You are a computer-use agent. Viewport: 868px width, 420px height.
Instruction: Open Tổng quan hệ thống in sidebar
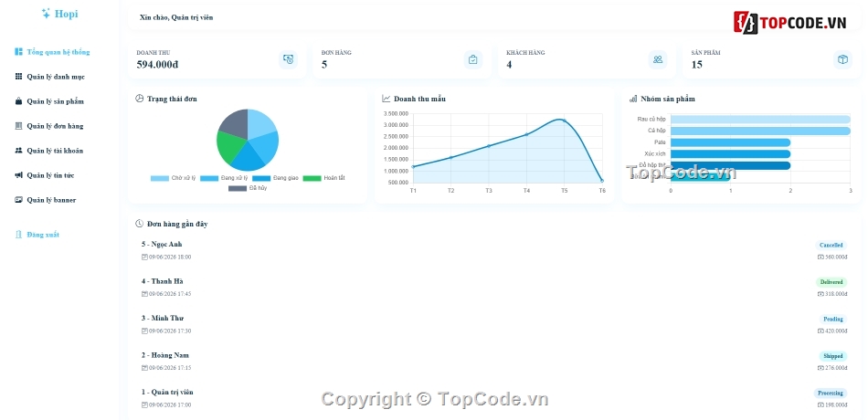coord(52,52)
